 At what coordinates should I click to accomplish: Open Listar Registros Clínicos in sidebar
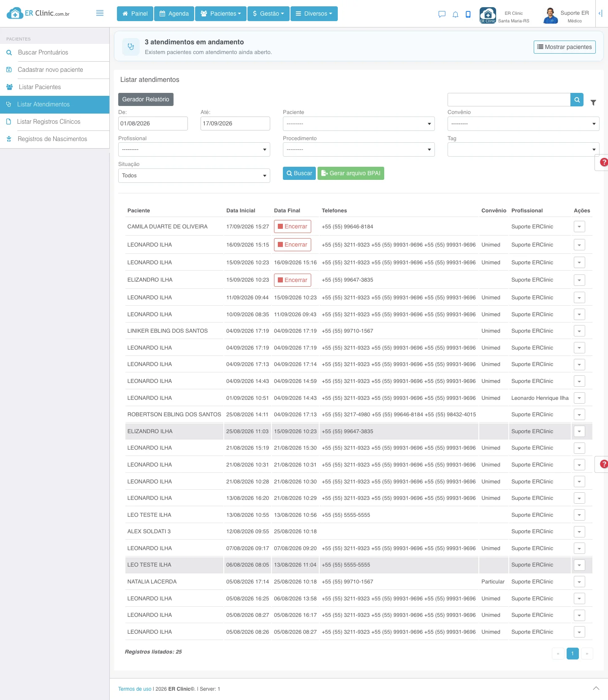click(x=55, y=122)
